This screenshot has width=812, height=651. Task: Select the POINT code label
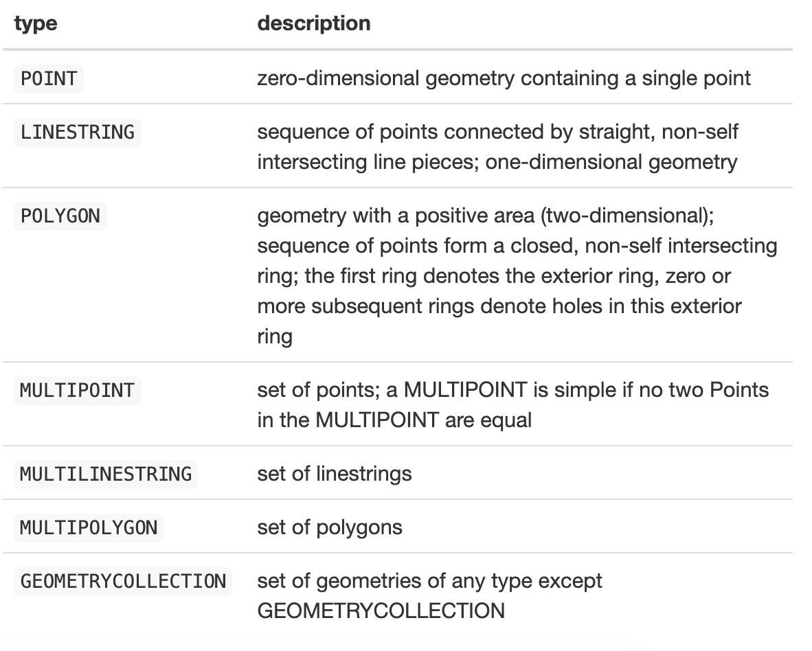coord(49,78)
